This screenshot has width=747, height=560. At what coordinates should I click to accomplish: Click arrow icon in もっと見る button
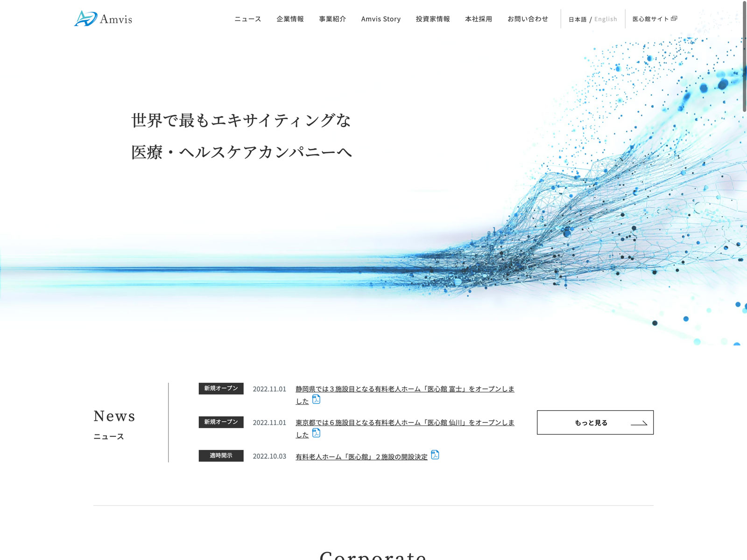[x=639, y=423]
